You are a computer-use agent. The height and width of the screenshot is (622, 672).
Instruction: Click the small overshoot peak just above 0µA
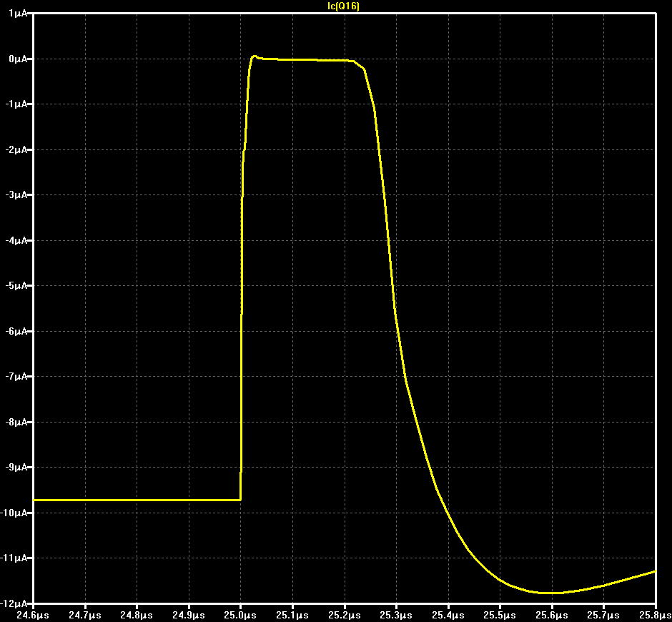pos(254,56)
